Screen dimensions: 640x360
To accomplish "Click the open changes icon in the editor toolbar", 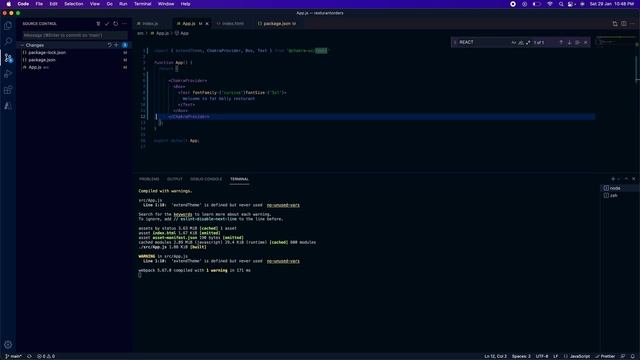I will (615, 24).
